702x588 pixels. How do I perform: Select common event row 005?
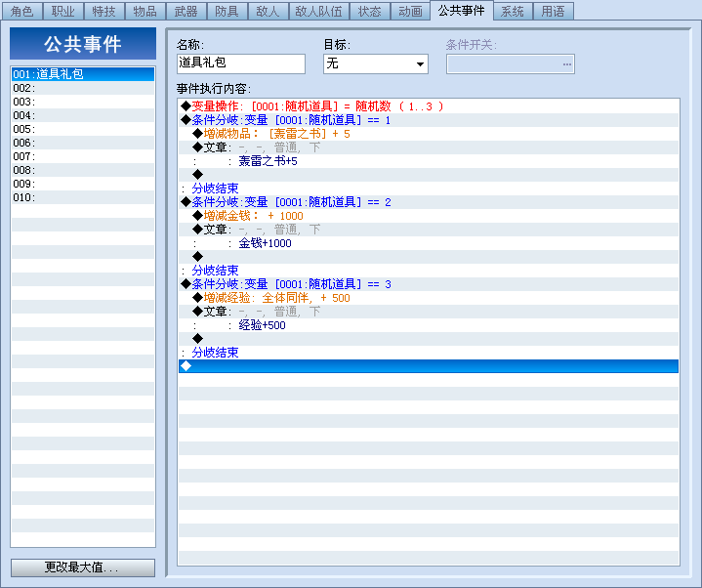click(83, 129)
